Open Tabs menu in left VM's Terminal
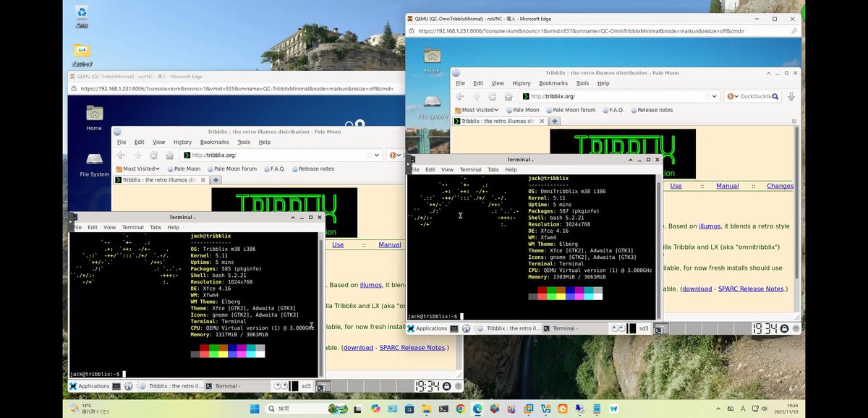The image size is (868, 418). [x=154, y=227]
